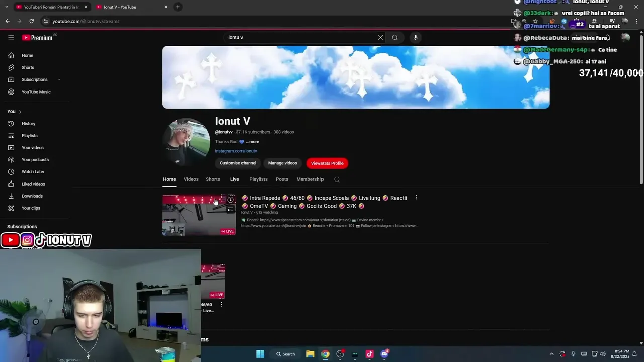Click the channel search magnifier icon
This screenshot has width=644, height=362.
[337, 179]
